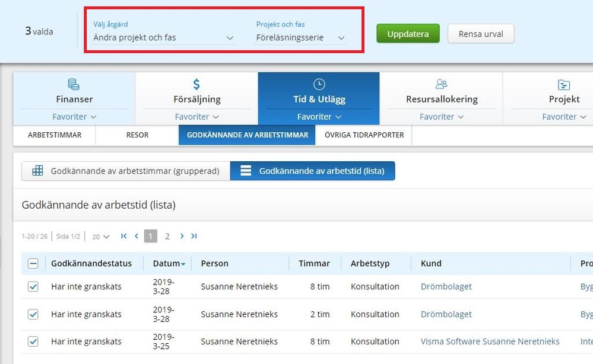Click the Tid & Utlägg clock icon
The height and width of the screenshot is (364, 593).
319,84
